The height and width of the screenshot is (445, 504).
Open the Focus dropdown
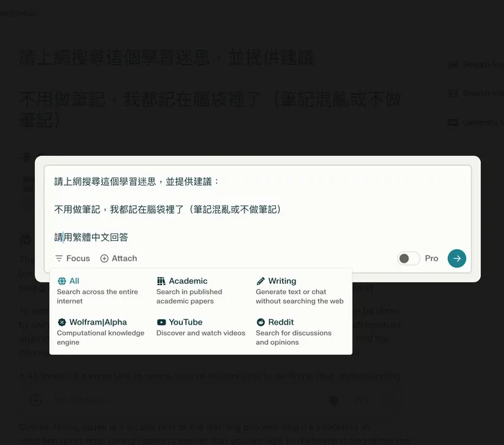coord(73,259)
